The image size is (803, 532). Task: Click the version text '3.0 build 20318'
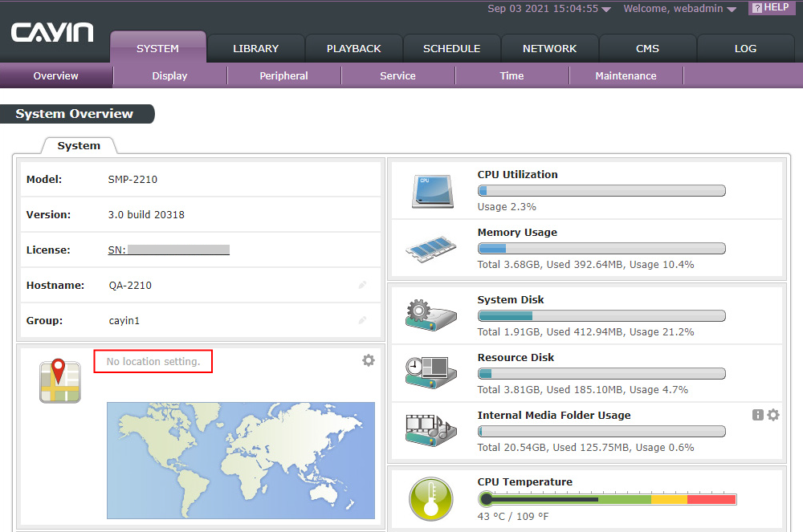[x=146, y=215]
